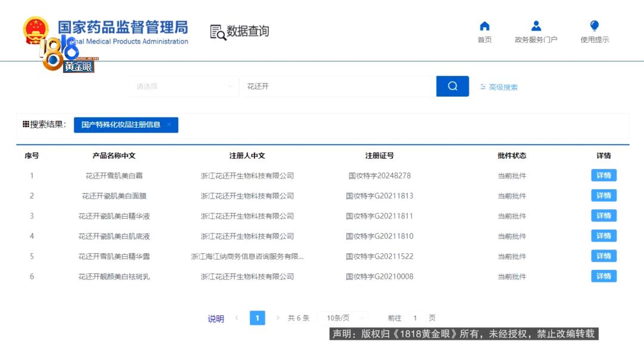The height and width of the screenshot is (363, 644).
Task: Open 政务服务门户 user portal icon
Action: [536, 26]
